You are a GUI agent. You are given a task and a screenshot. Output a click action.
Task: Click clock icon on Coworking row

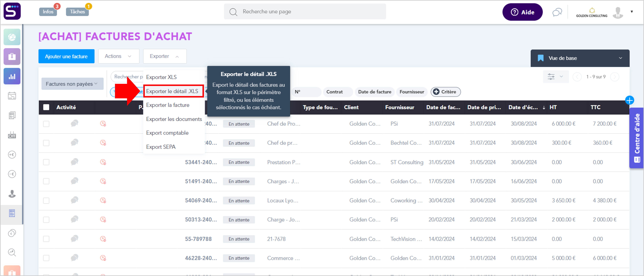click(x=103, y=200)
